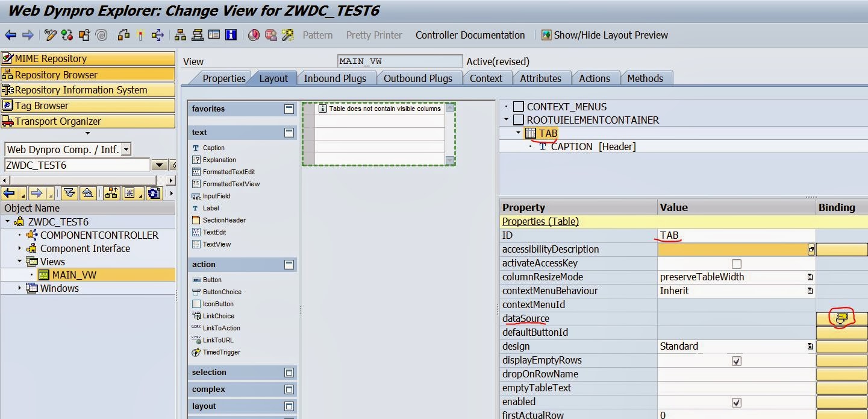The image size is (868, 419).
Task: Click the Web Dynpro Code Wizard wand icon
Action: [x=287, y=35]
